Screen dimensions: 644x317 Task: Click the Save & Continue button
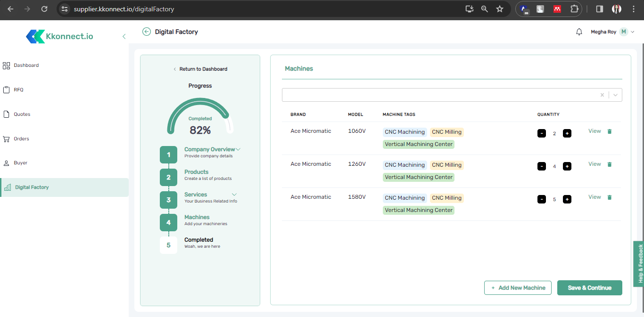(589, 288)
